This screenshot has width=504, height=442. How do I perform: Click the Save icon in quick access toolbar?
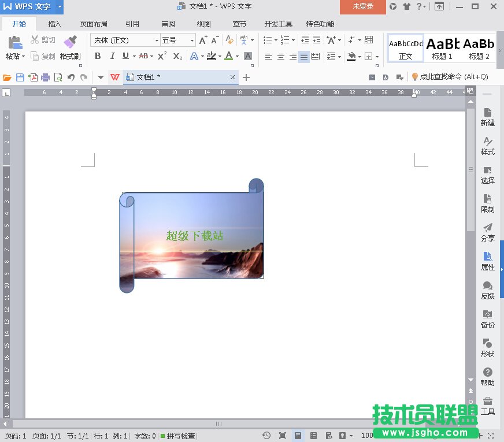(x=20, y=77)
